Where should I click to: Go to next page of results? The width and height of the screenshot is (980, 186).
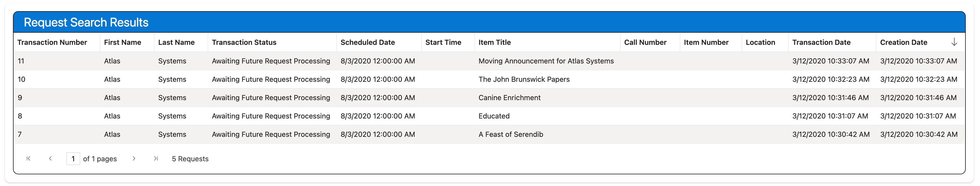click(x=134, y=159)
